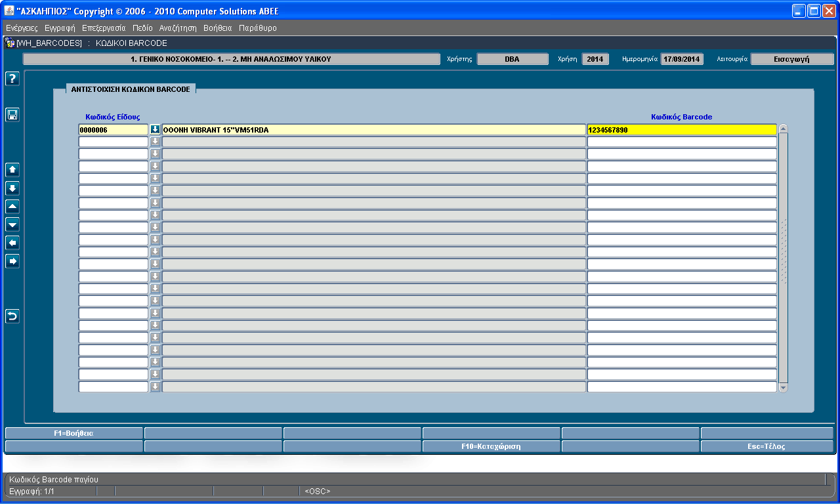This screenshot has width=840, height=504.
Task: Click the down triangle sidebar icon
Action: [12, 225]
